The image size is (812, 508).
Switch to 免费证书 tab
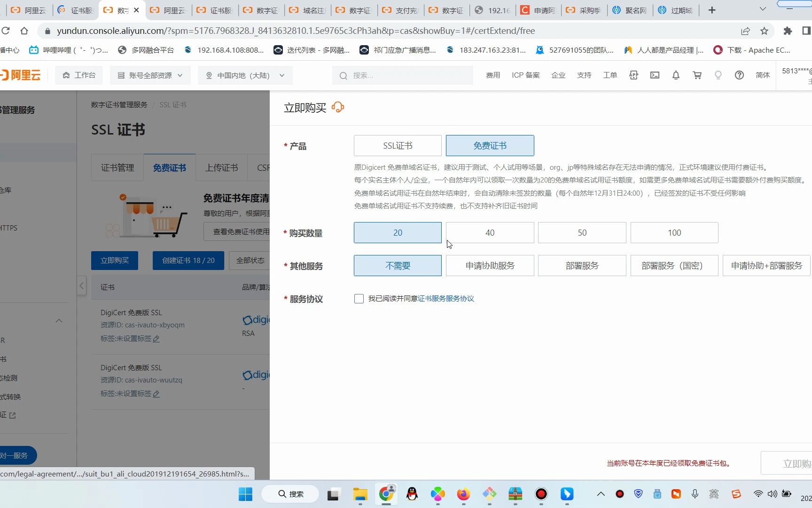[x=169, y=168]
